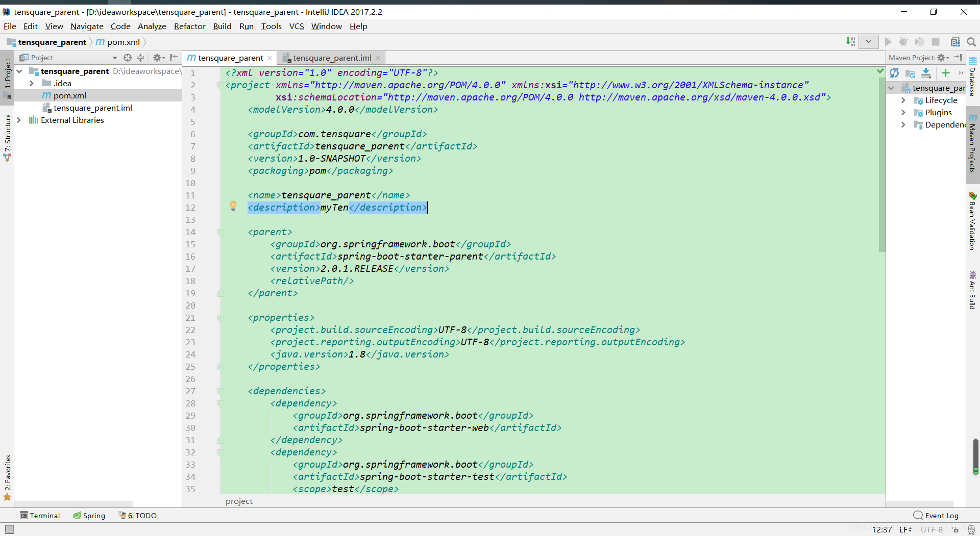
Task: Select pom.xml in project tree
Action: pos(98,96)
